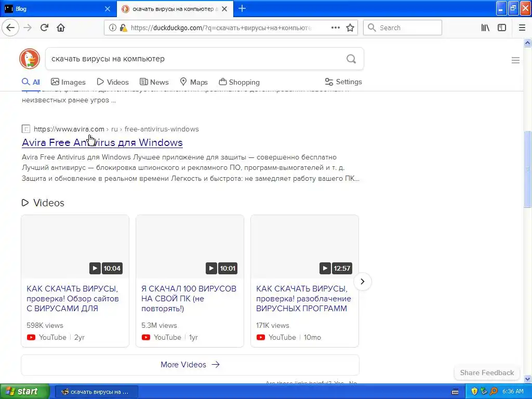532x399 pixels.
Task: Click the Share Feedback button
Action: 487,373
